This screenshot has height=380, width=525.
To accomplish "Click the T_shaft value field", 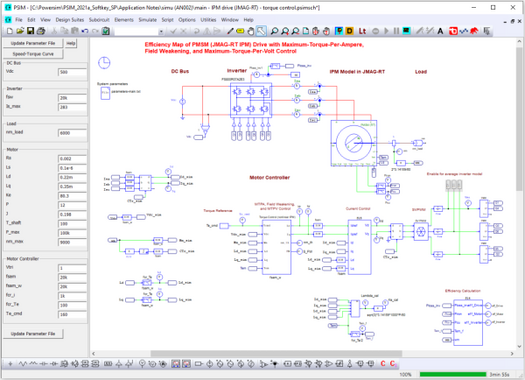I will 72,224.
